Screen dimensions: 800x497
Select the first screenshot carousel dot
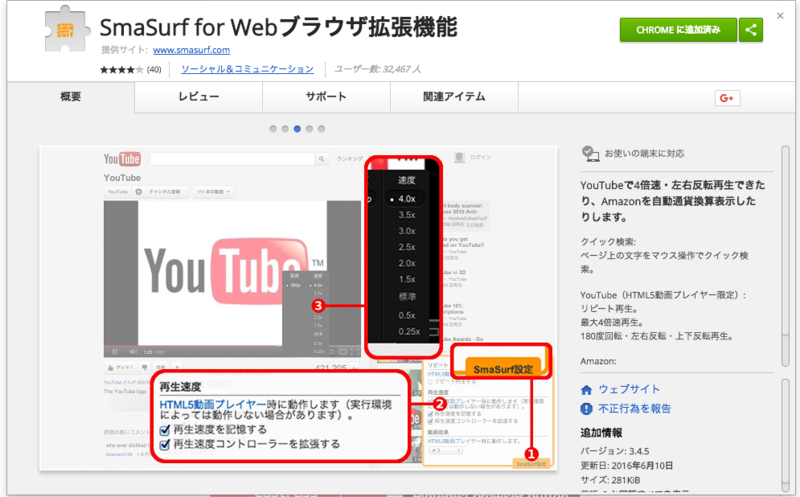coord(273,129)
